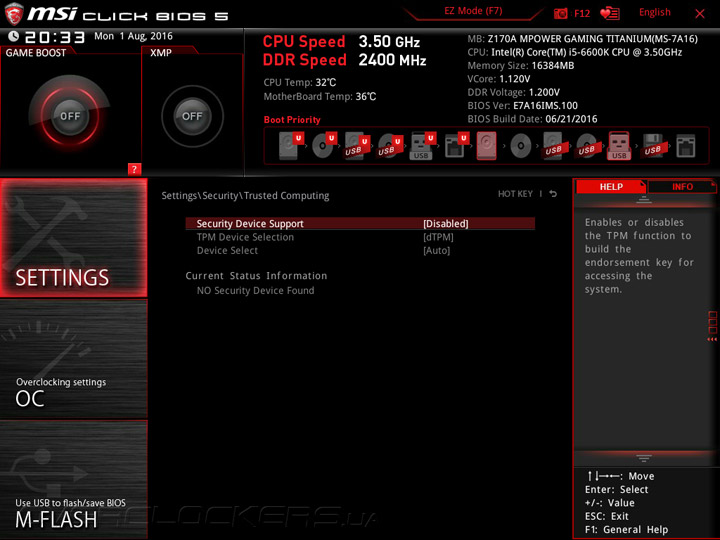The width and height of the screenshot is (720, 540).
Task: Click the CPU Intel Core i5-6600K line
Action: [x=574, y=52]
